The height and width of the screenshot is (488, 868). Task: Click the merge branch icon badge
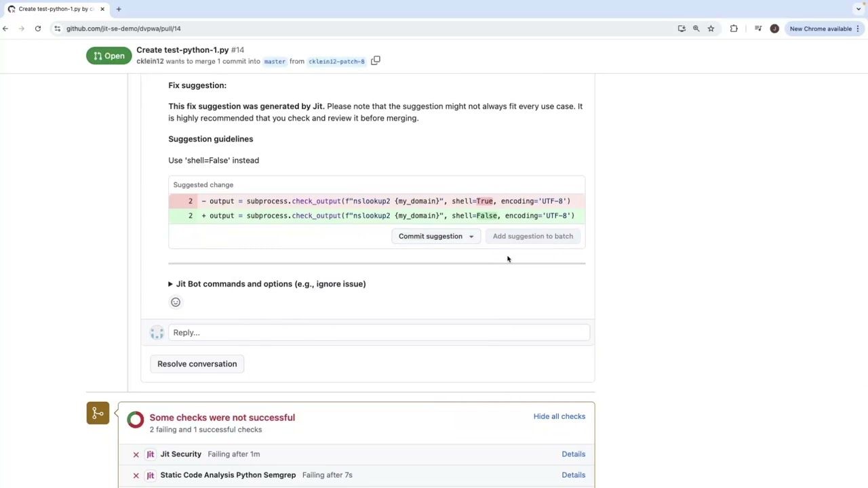[98, 413]
